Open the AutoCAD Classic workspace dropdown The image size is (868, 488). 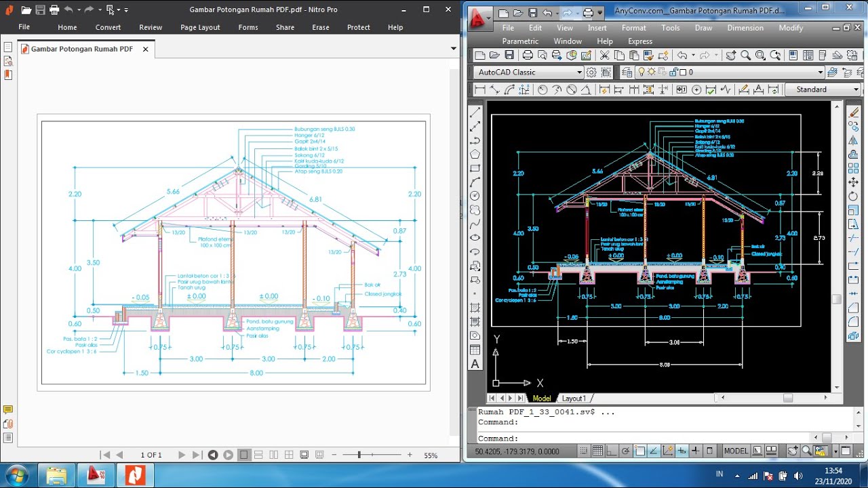[579, 72]
